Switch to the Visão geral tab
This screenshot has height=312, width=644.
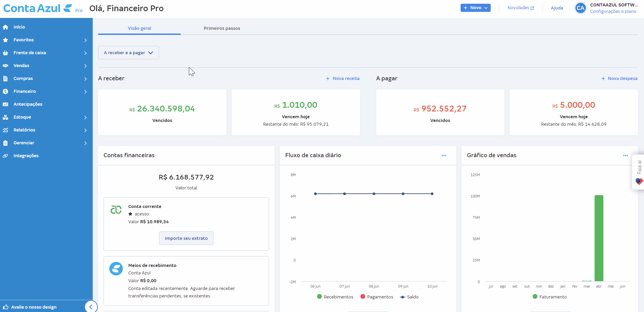tap(139, 28)
